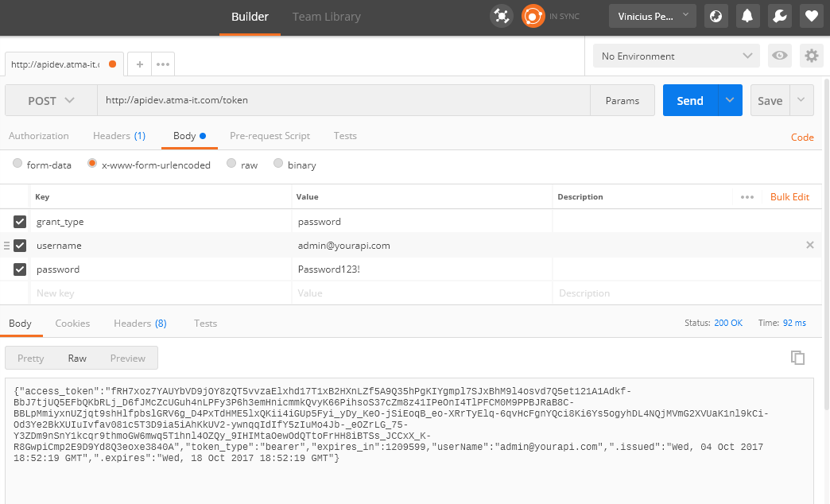Open request Body tab
The width and height of the screenshot is (830, 504).
coord(189,136)
